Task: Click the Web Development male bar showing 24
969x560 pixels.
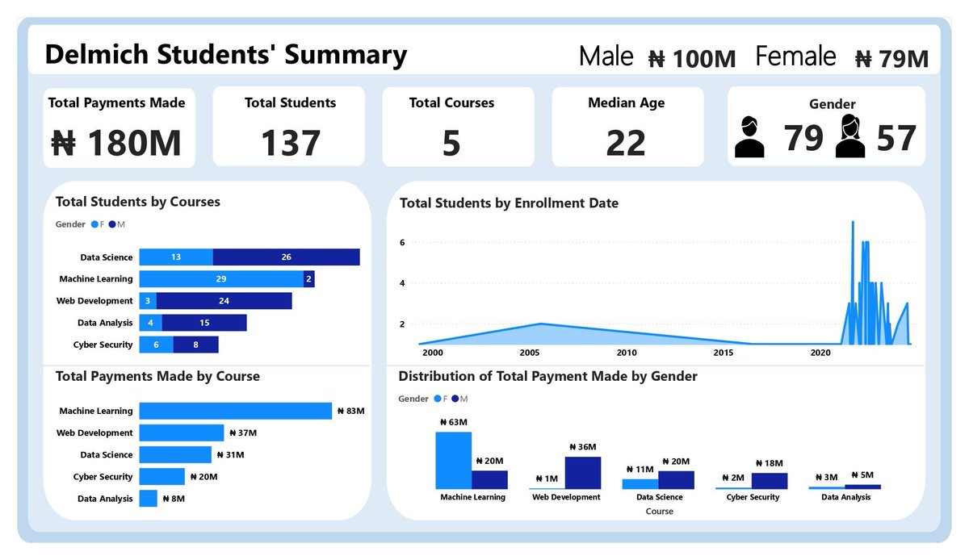Action: 224,300
